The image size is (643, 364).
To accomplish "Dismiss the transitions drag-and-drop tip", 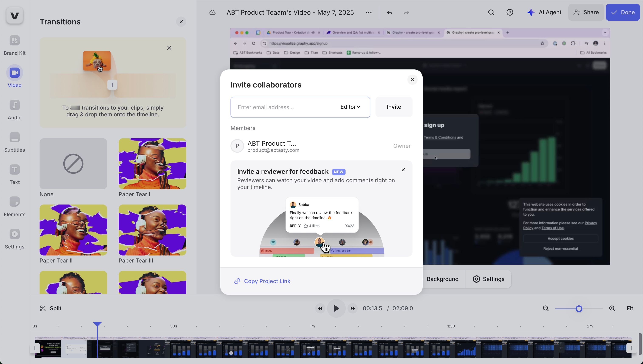I will 169,48.
